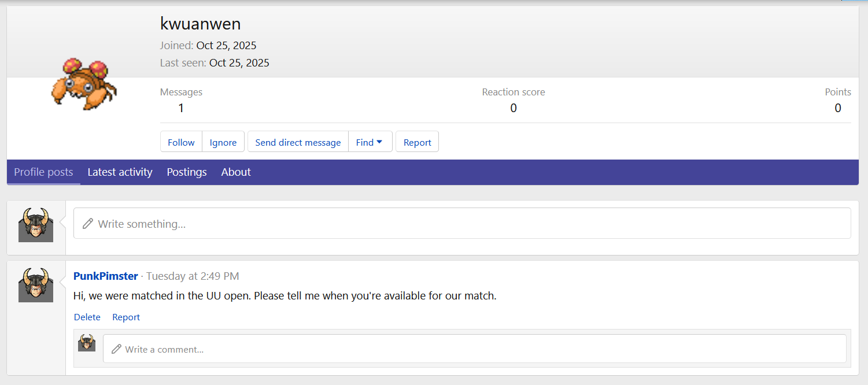The width and height of the screenshot is (868, 385).
Task: Click the pencil icon in Write something field
Action: click(x=88, y=224)
